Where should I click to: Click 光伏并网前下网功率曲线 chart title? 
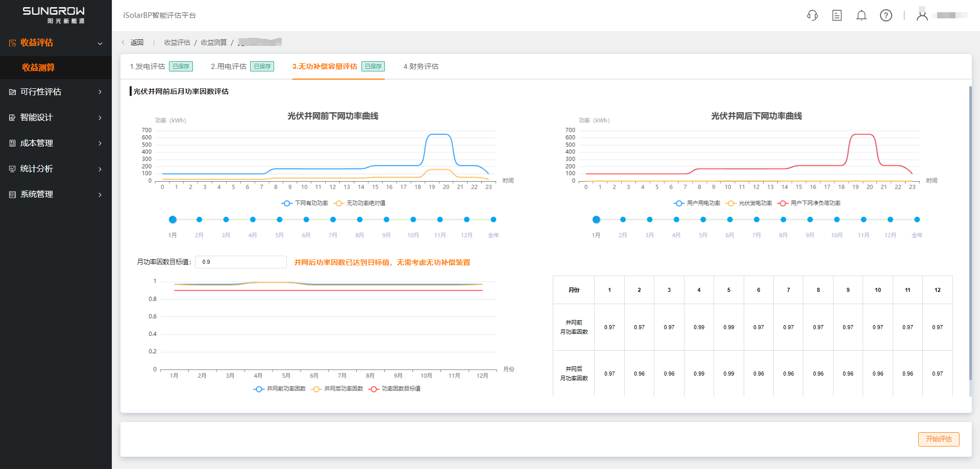pos(333,116)
